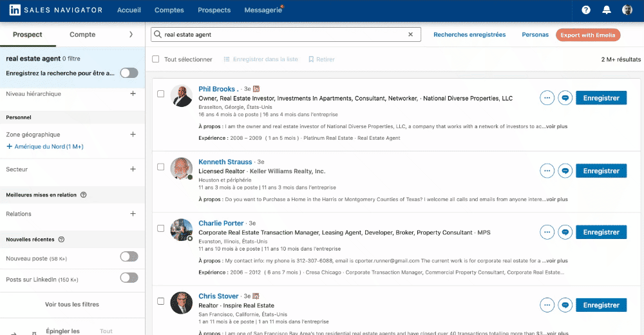Click badge icon next to Phil Brooks name
This screenshot has height=335, width=644.
pyautogui.click(x=256, y=89)
